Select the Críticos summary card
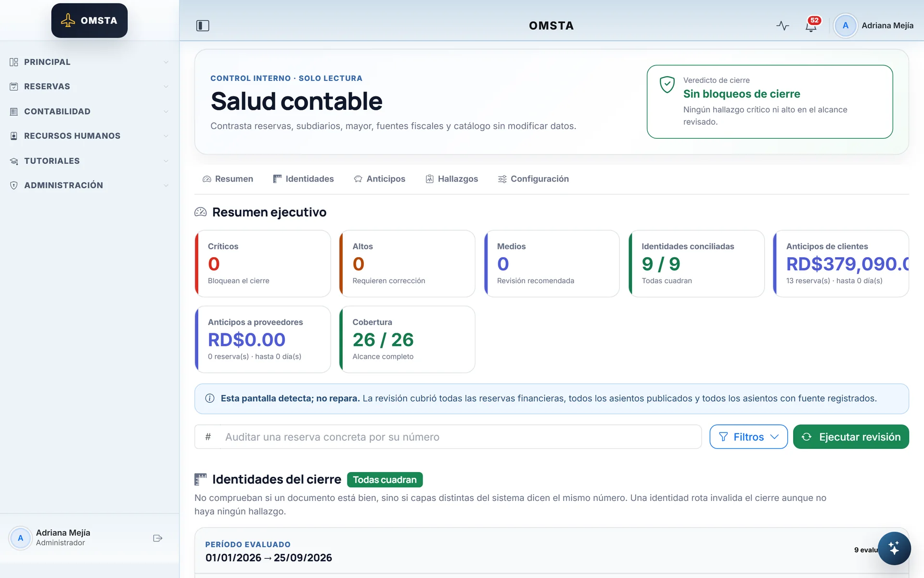Image resolution: width=924 pixels, height=578 pixels. click(x=263, y=263)
